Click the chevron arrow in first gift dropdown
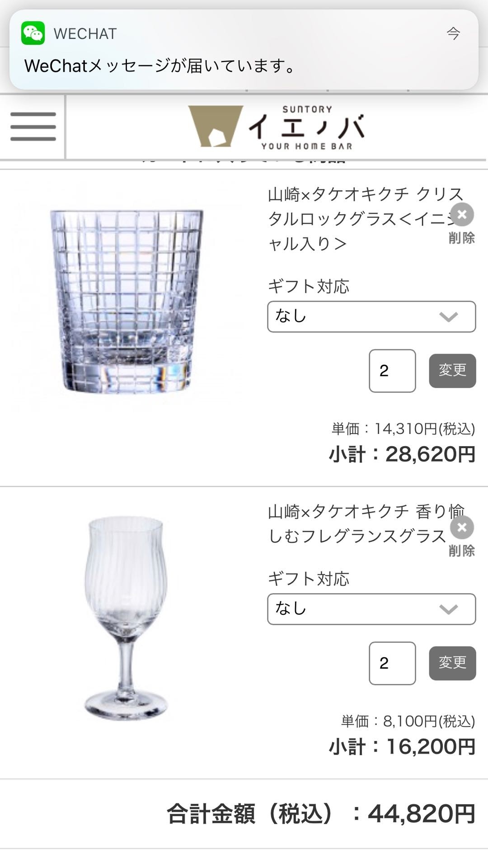This screenshot has height=868, width=488. 448,317
